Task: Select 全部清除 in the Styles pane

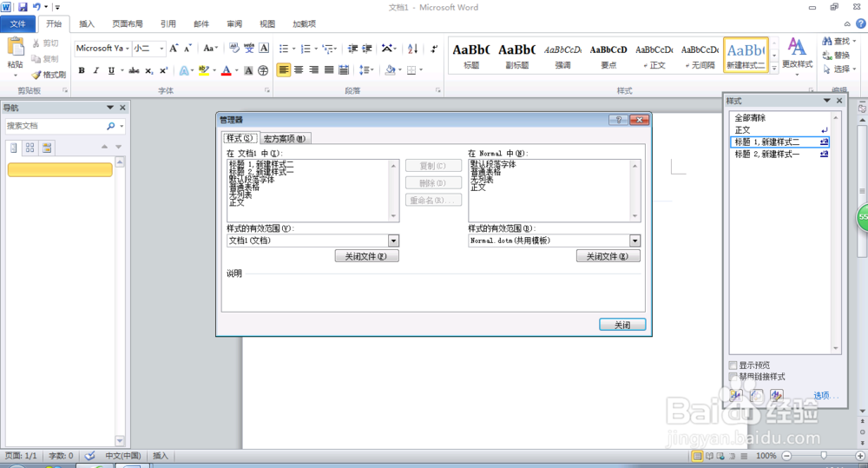Action: (780, 118)
